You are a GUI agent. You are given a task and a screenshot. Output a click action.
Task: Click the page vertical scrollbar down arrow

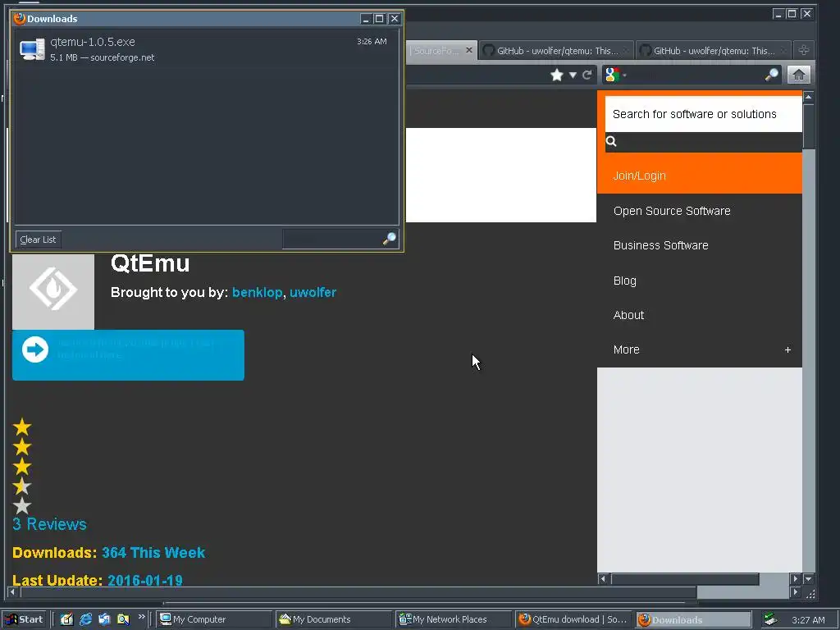tap(808, 578)
